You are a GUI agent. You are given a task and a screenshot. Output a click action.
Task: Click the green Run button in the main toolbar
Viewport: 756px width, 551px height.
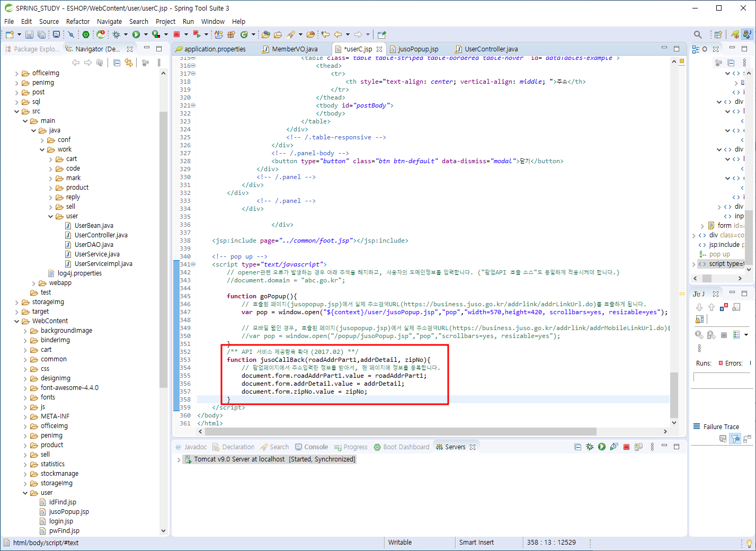[136, 34]
